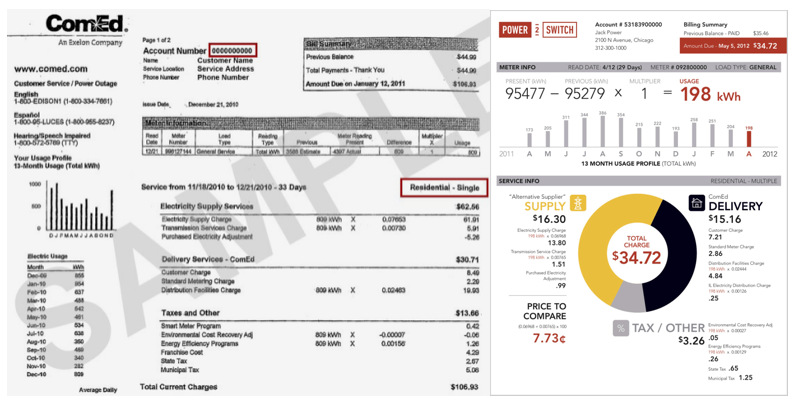The height and width of the screenshot is (408, 801).
Task: Click RESIDENTIAL - MULTIPLE label
Action: [x=744, y=181]
